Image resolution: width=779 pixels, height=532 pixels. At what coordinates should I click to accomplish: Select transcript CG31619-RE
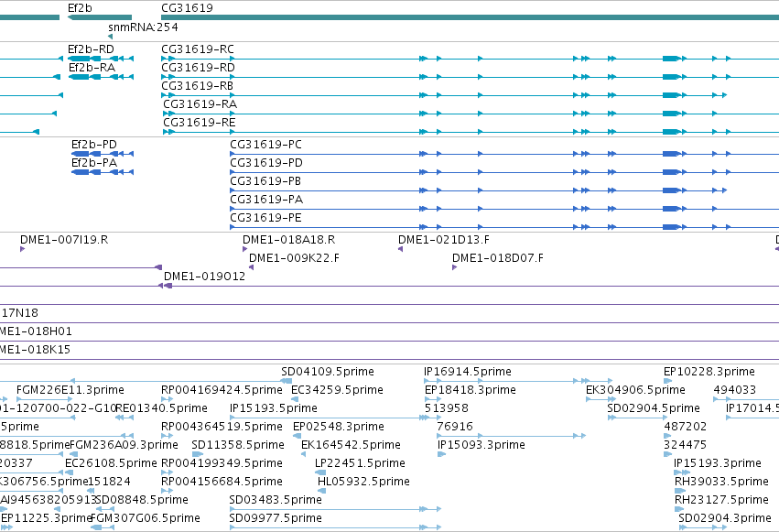[200, 123]
